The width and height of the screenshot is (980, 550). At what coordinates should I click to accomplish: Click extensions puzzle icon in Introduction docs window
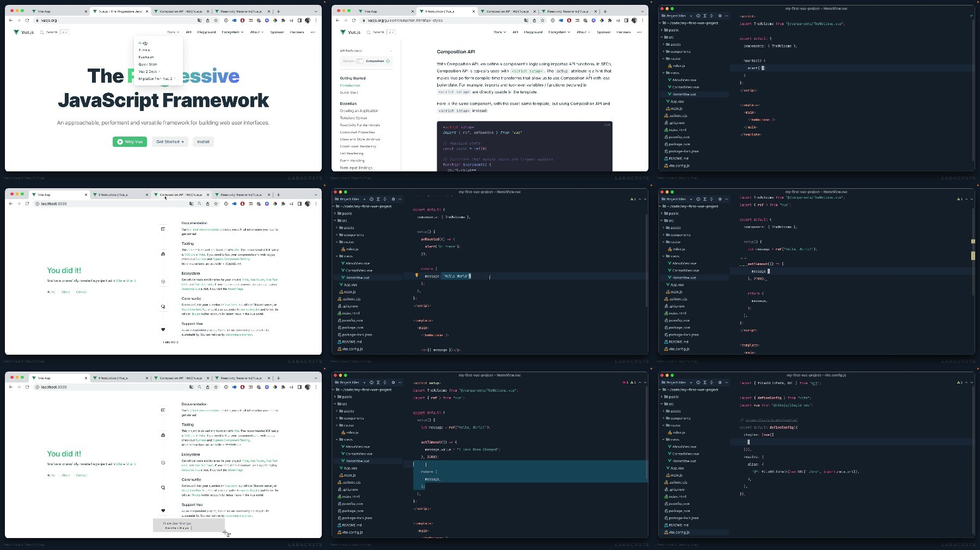(x=610, y=20)
